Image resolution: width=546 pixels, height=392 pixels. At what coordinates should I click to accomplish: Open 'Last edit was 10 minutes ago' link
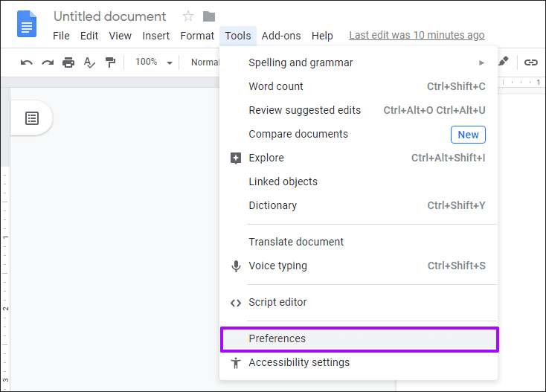pos(417,35)
